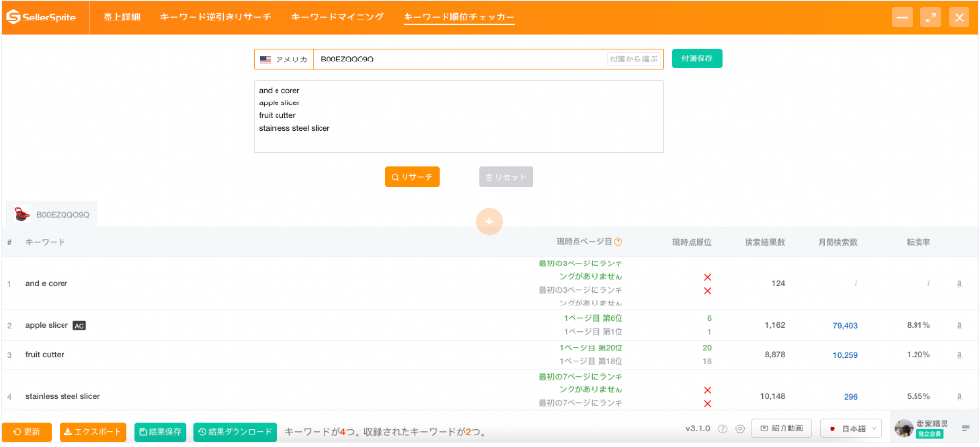This screenshot has width=980, height=447.
Task: Select the B00EZQQO9Q product tab
Action: pyautogui.click(x=52, y=214)
